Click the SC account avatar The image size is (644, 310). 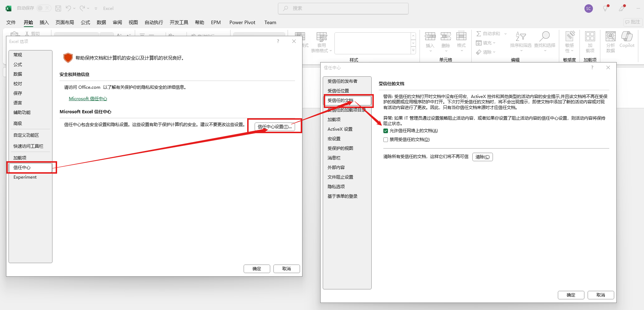pyautogui.click(x=589, y=9)
